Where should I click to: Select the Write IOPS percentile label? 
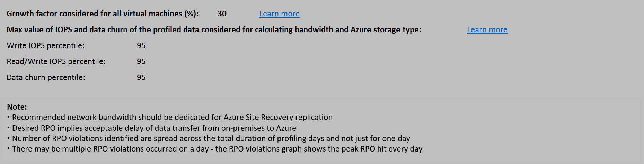click(45, 46)
